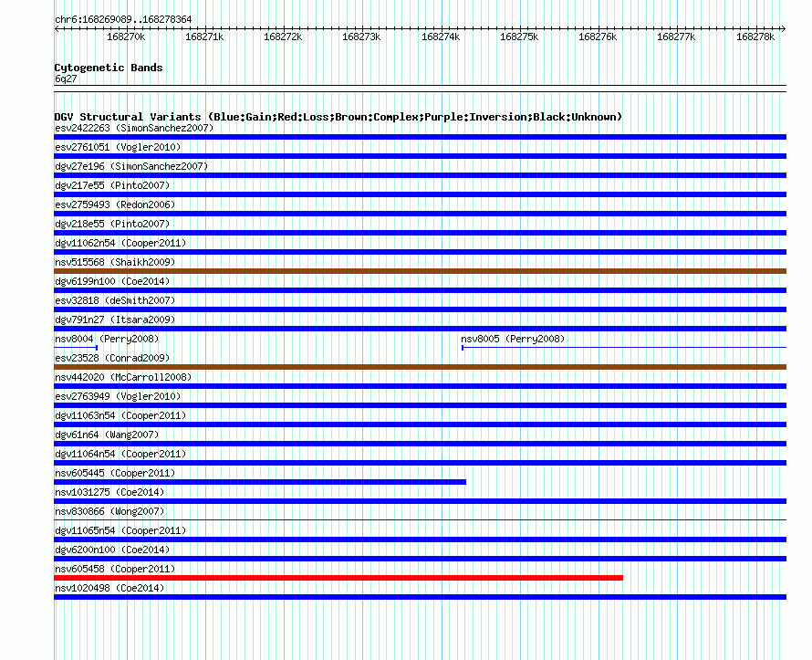812x660 pixels.
Task: Open variant dgv217e55 (Pinto2007) label
Action: tap(112, 185)
